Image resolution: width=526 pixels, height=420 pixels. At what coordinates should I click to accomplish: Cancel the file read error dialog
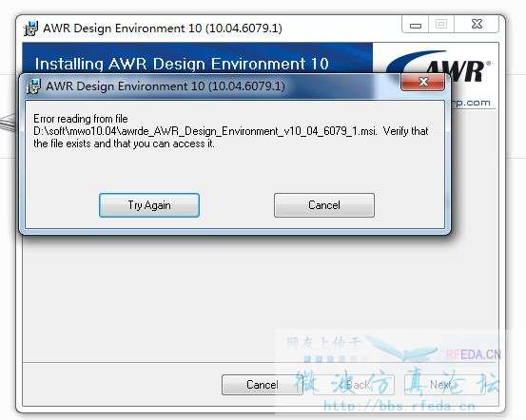coord(324,205)
